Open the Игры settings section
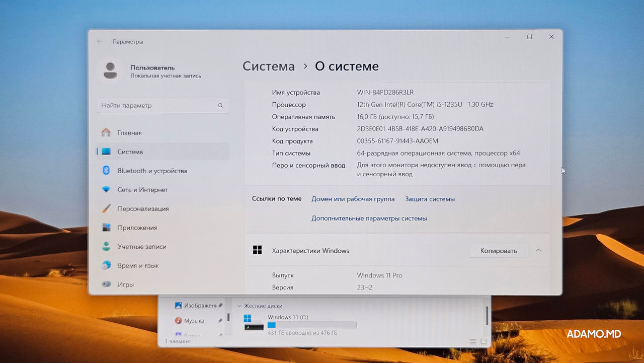 (163, 284)
